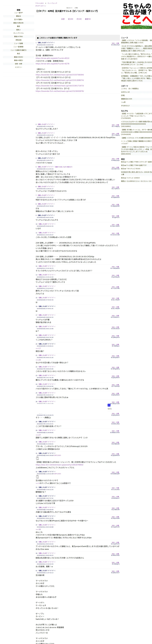The width and height of the screenshot is (152, 644).
Task: Open 番組ch(NHK) board
Action: 18,57
